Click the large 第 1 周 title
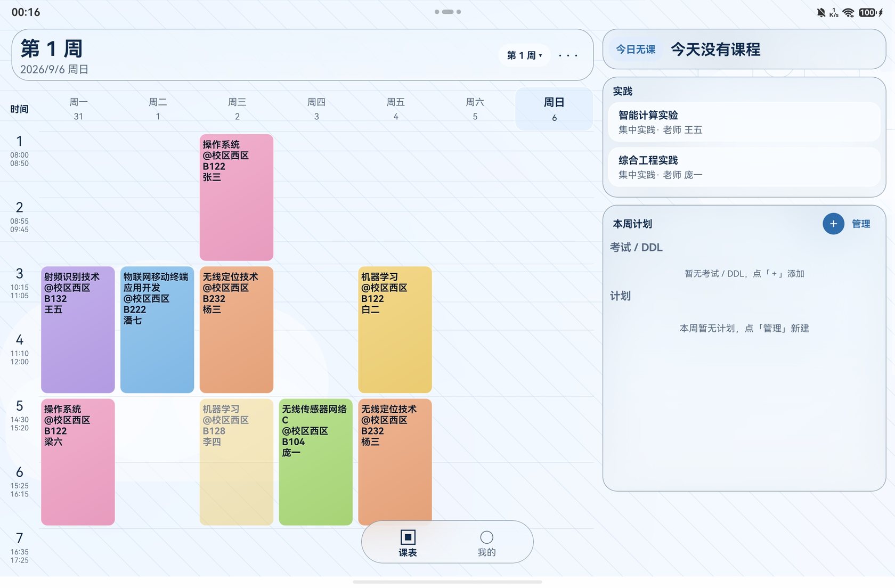The width and height of the screenshot is (895, 588). [52, 48]
